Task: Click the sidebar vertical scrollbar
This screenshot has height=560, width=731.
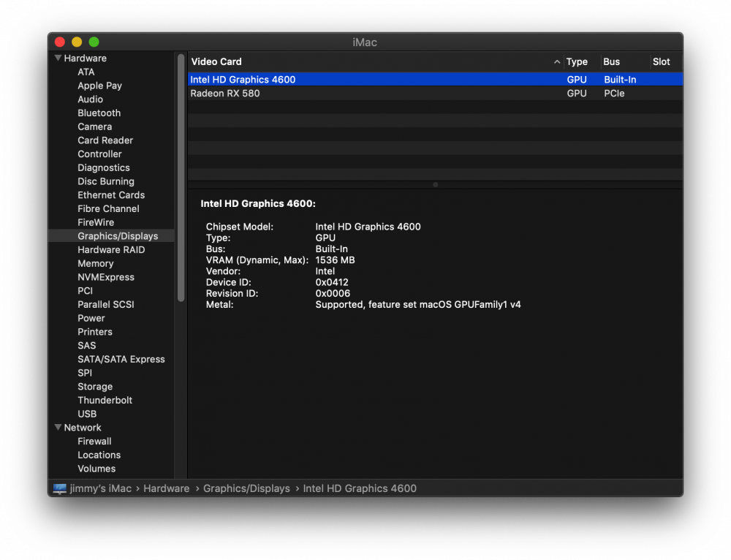Action: [181, 178]
